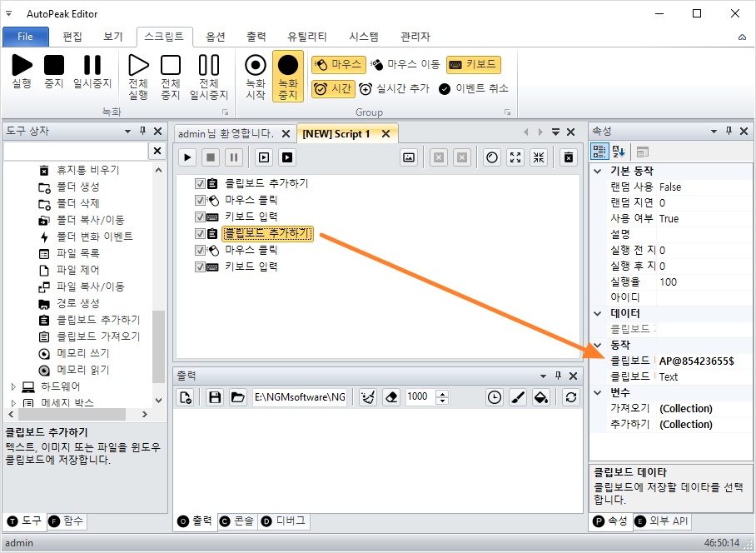The width and height of the screenshot is (756, 553).
Task: Increase the 1000 line count stepper
Action: click(x=442, y=393)
